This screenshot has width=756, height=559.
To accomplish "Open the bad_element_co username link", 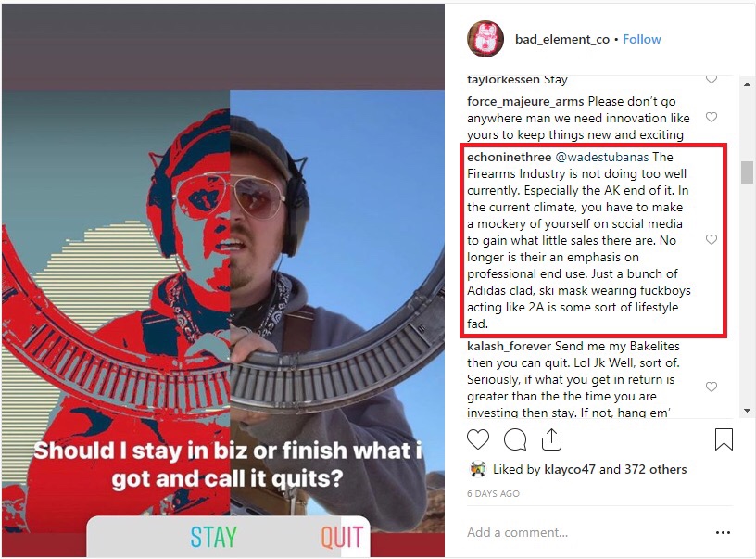I will (562, 40).
